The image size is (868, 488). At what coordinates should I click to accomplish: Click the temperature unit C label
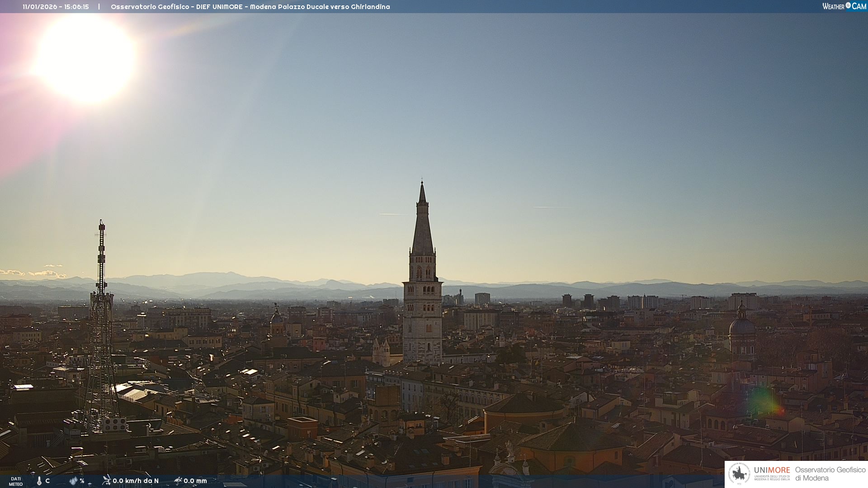tap(47, 481)
